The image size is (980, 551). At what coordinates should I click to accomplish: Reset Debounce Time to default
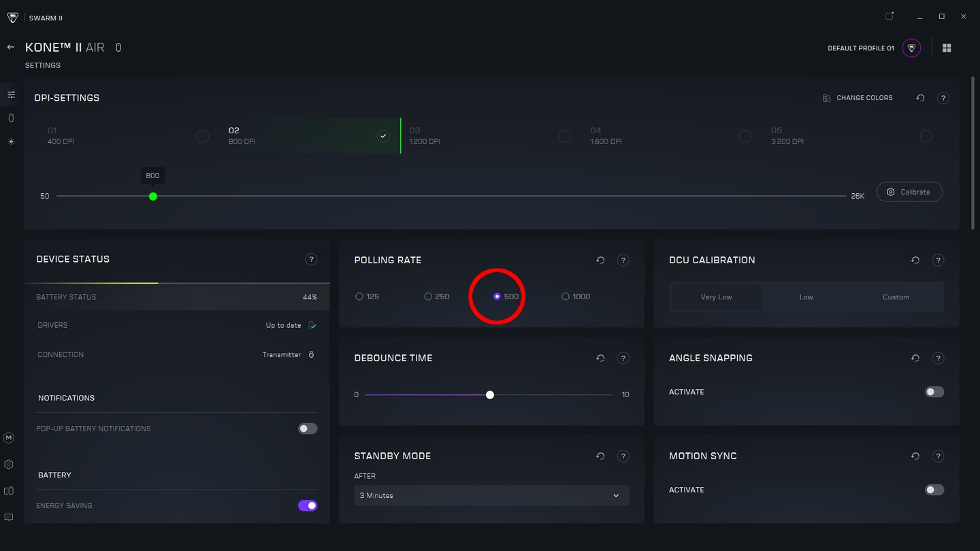click(x=600, y=358)
